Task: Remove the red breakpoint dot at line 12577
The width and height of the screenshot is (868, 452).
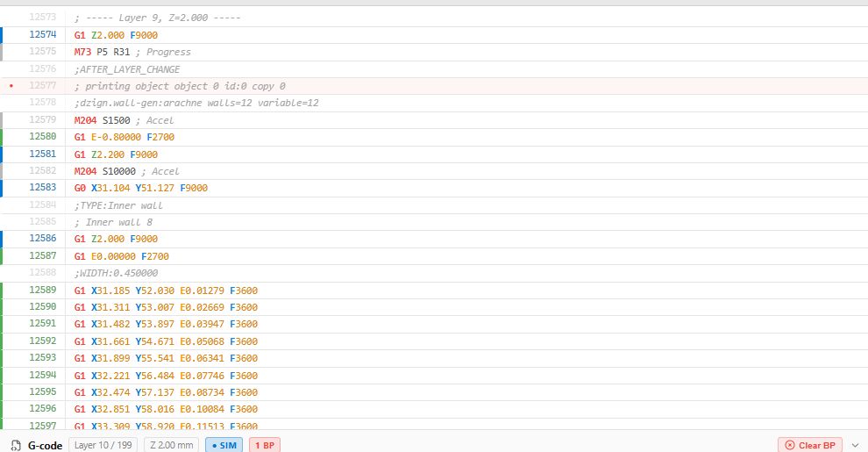Action: [x=11, y=86]
